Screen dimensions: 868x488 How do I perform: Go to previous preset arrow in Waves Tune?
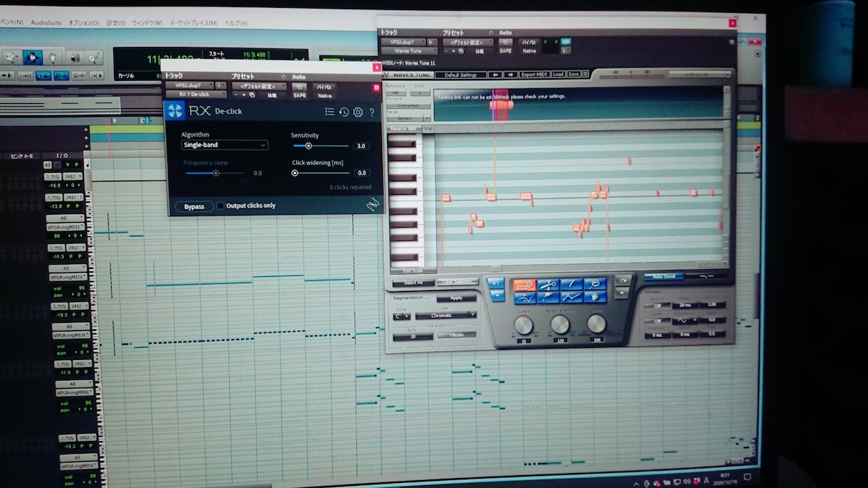[x=495, y=75]
